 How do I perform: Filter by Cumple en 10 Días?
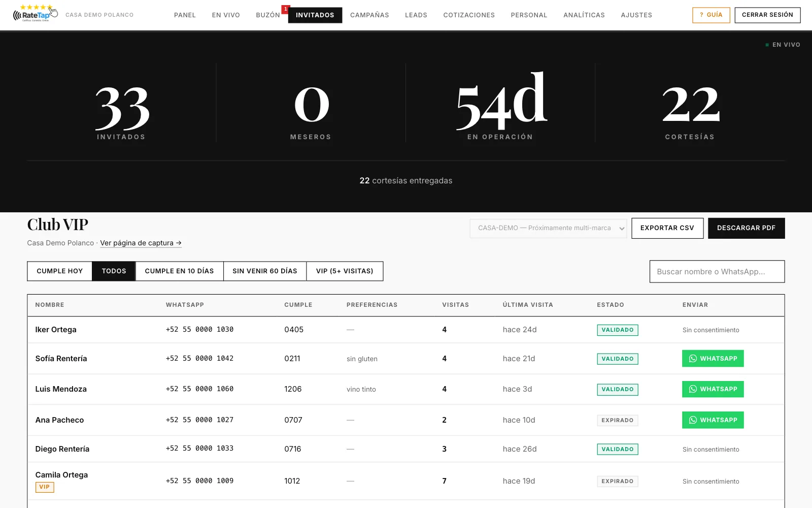point(179,271)
